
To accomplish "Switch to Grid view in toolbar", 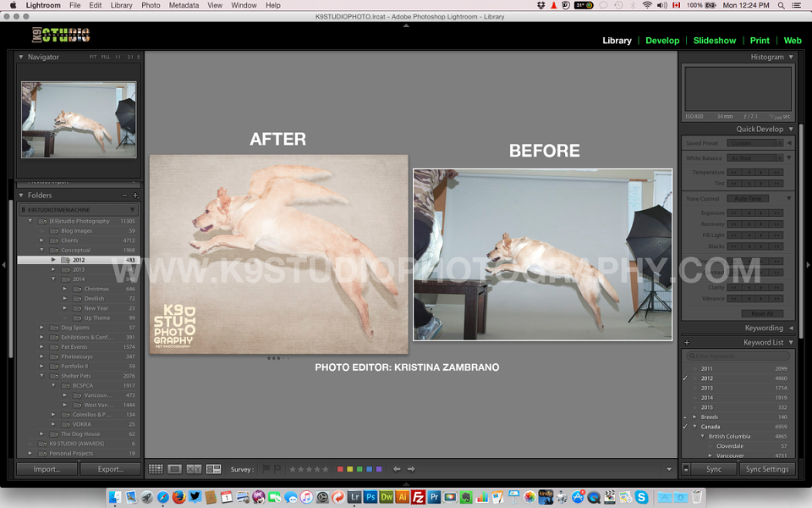I will (156, 469).
